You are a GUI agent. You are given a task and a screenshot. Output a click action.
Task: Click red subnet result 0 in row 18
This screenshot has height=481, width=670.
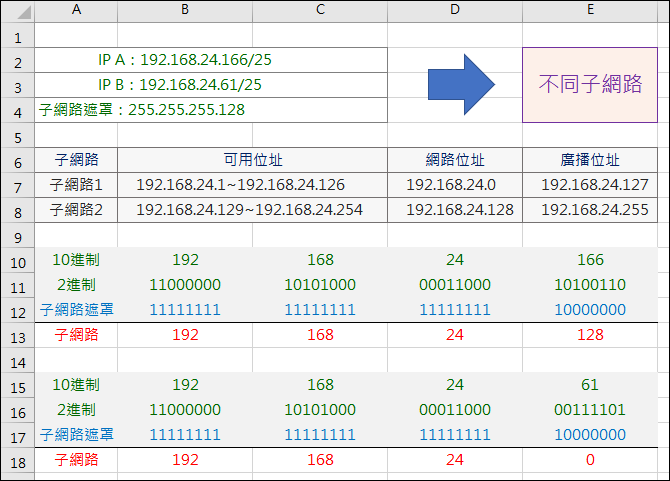point(590,460)
